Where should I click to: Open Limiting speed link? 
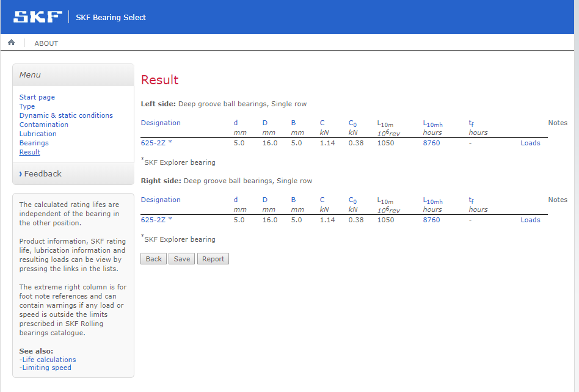point(47,368)
